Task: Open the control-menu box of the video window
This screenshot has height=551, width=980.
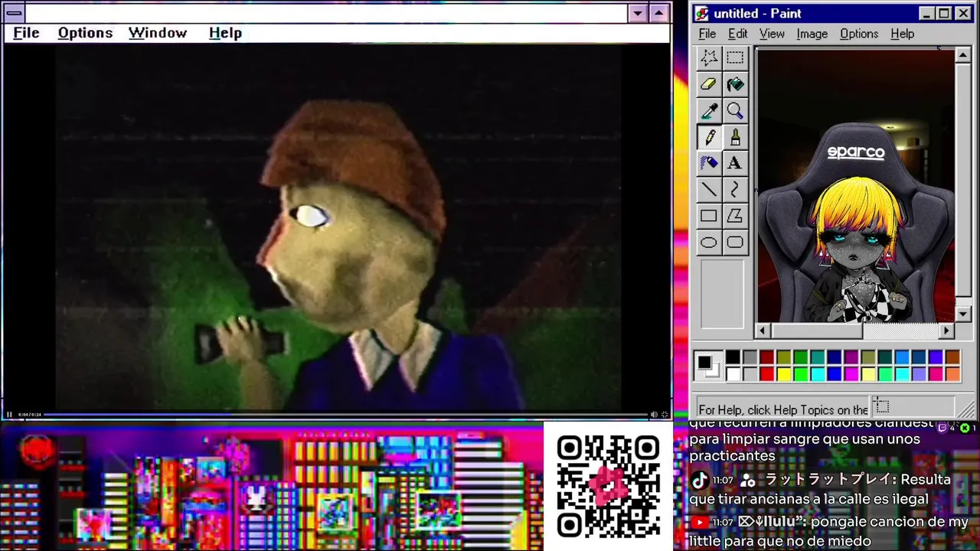Action: point(14,13)
